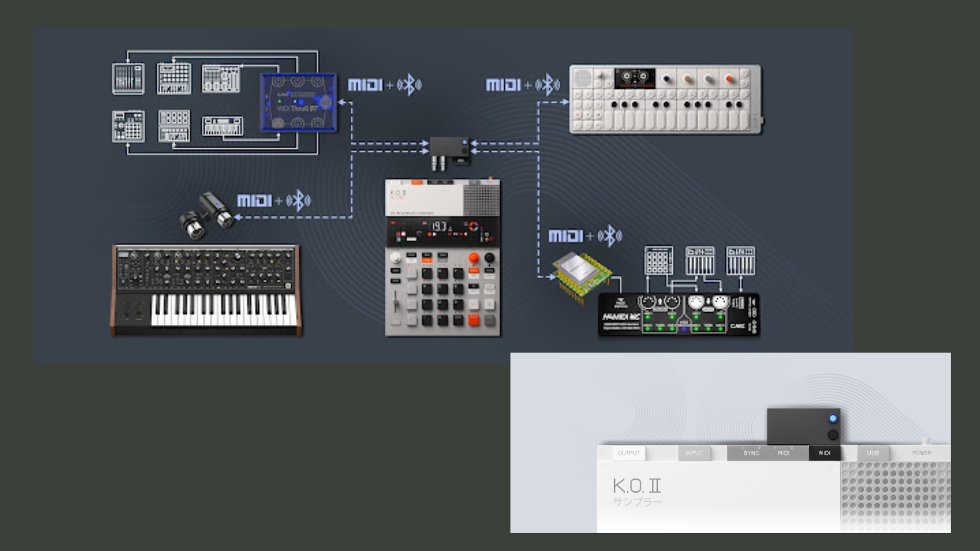Image resolution: width=980 pixels, height=551 pixels.
Task: Click the vertical fader on EP-133 sampler
Action: pyautogui.click(x=396, y=302)
